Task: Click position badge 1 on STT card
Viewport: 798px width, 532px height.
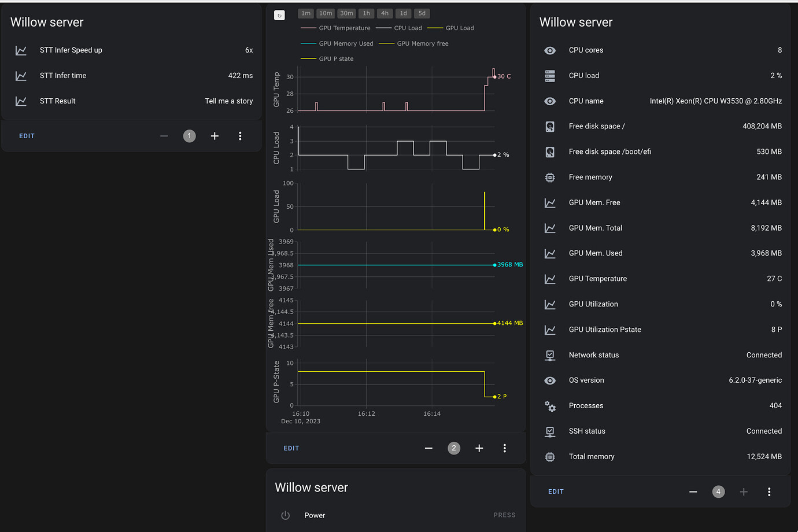Action: coord(190,136)
